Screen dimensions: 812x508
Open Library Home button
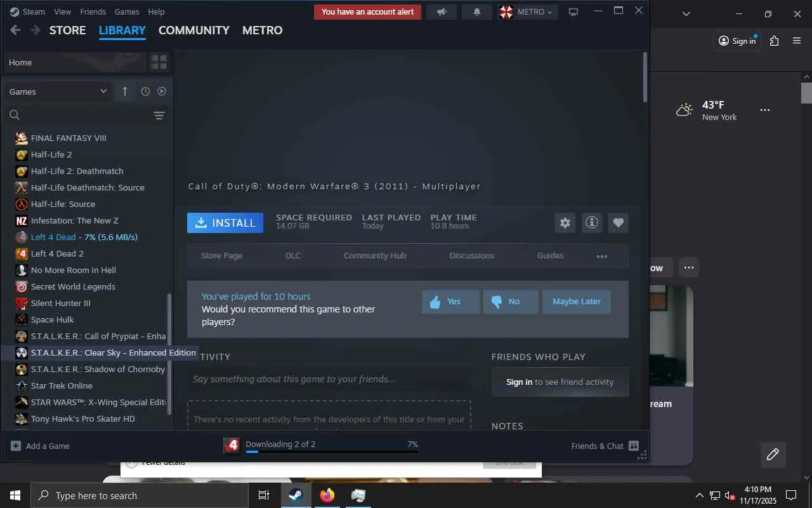coord(75,62)
